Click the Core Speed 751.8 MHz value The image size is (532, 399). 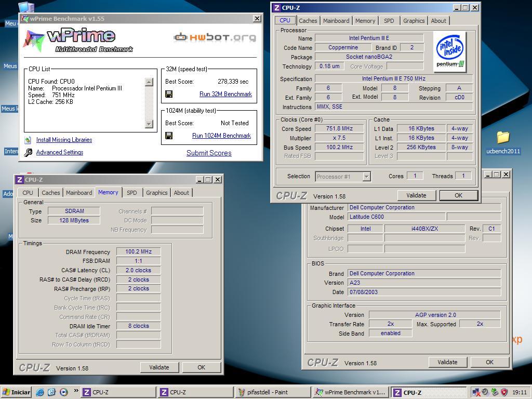click(339, 129)
